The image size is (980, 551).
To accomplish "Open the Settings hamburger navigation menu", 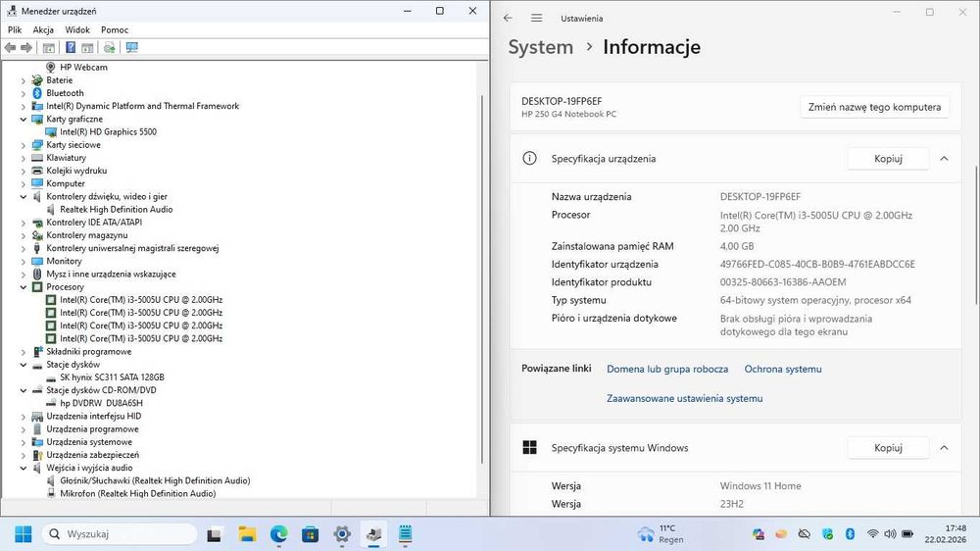I will 536,18.
